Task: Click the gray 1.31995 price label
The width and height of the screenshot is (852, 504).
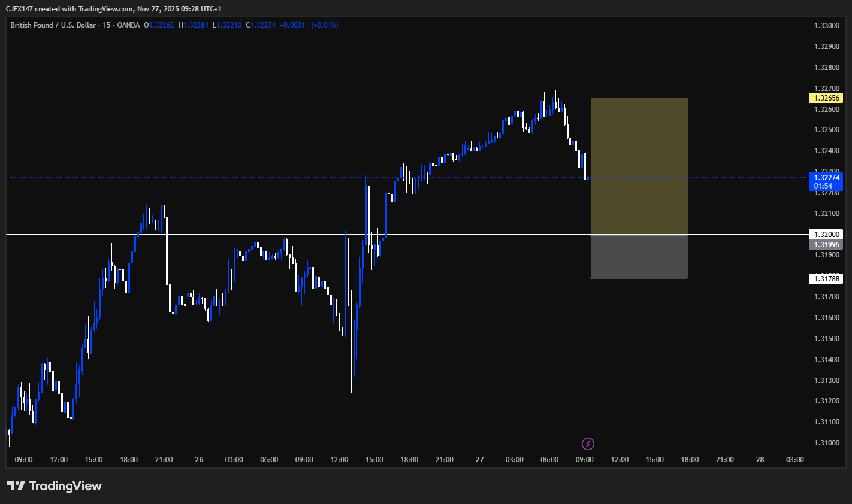Action: pos(827,244)
